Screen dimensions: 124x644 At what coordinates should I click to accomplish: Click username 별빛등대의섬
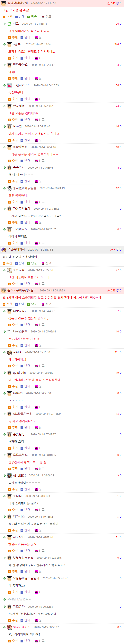click(x=16, y=249)
